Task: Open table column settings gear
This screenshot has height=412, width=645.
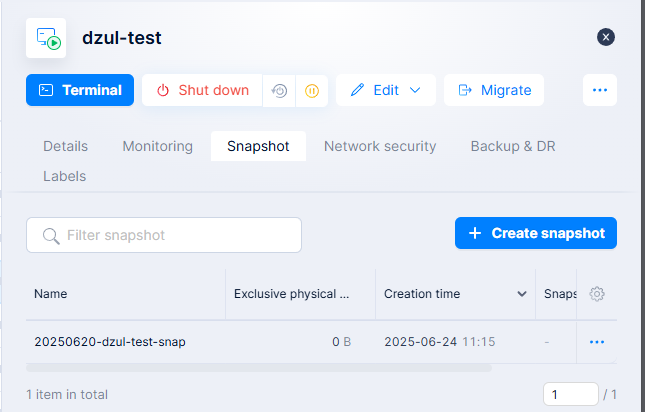Action: [x=597, y=294]
